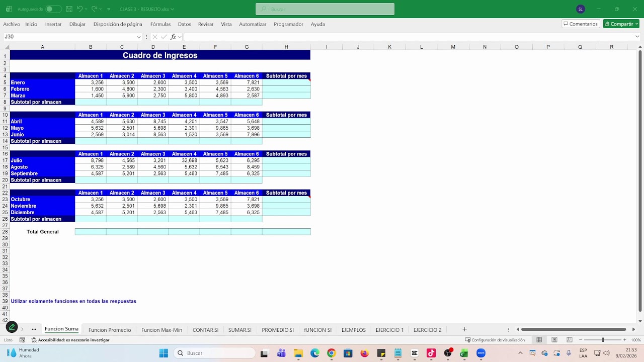The width and height of the screenshot is (644, 362).
Task: Click the zoom in plus button
Action: point(624,340)
